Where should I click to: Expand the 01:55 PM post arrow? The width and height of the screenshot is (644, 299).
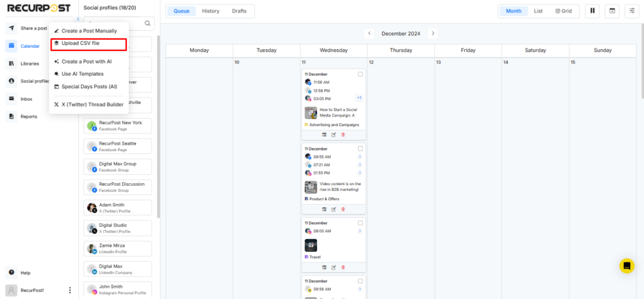(360, 172)
